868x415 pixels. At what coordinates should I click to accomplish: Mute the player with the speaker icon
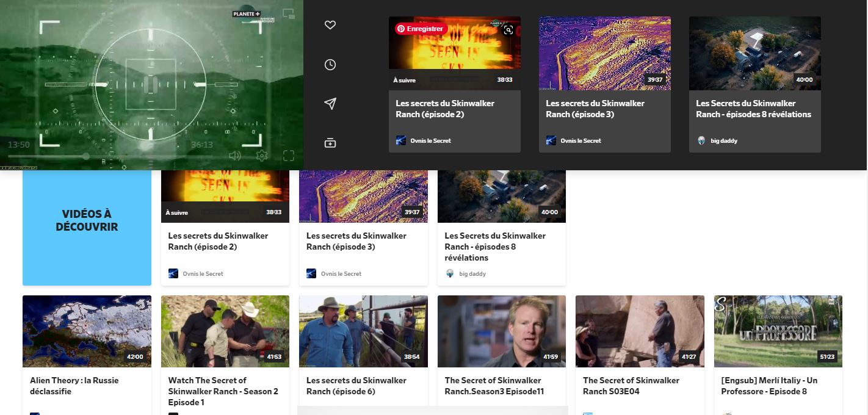[x=235, y=156]
